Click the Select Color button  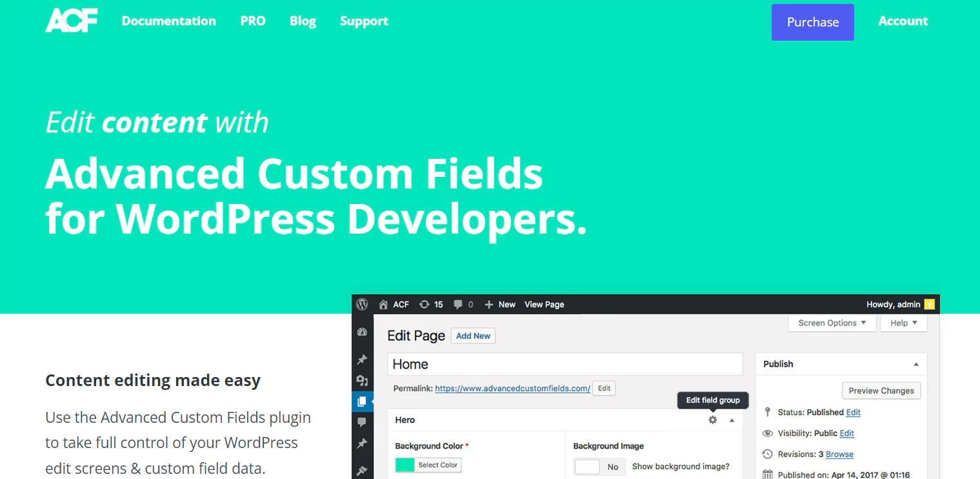pyautogui.click(x=438, y=465)
